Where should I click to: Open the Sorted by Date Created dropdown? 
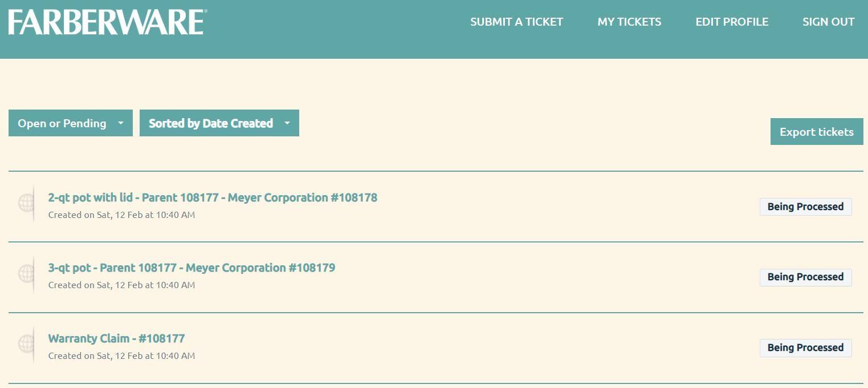click(219, 123)
